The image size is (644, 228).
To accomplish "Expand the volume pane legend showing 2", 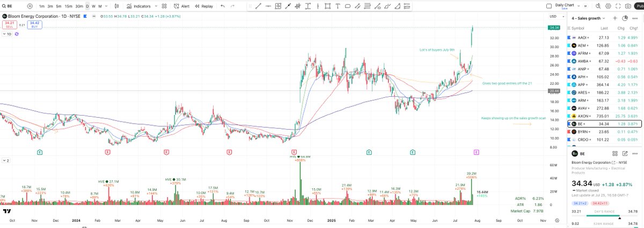I will [x=6, y=160].
